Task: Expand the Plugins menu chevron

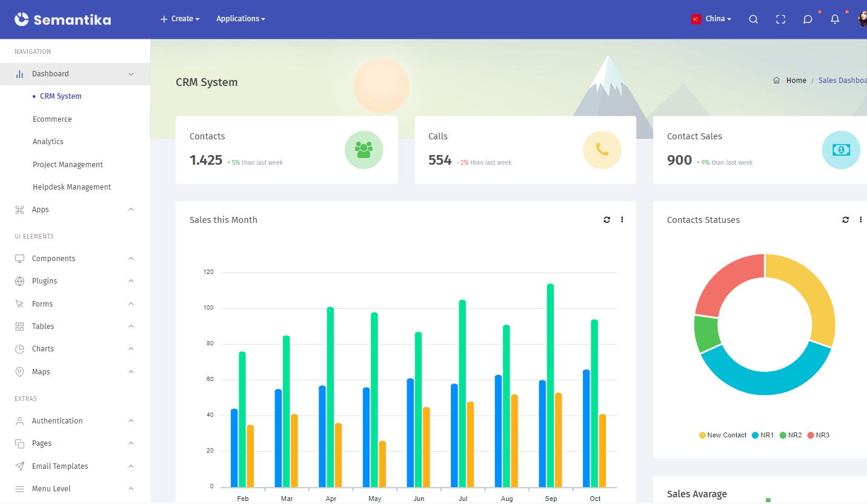Action: [131, 281]
